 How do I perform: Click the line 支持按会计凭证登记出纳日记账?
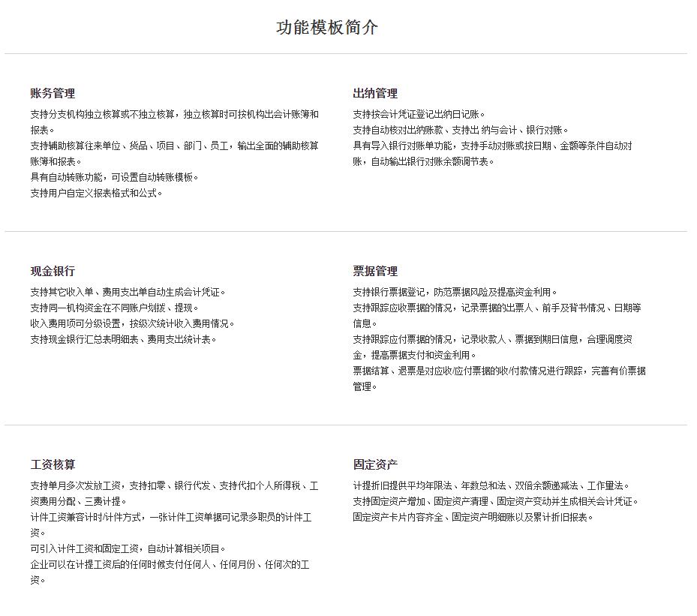pos(419,115)
